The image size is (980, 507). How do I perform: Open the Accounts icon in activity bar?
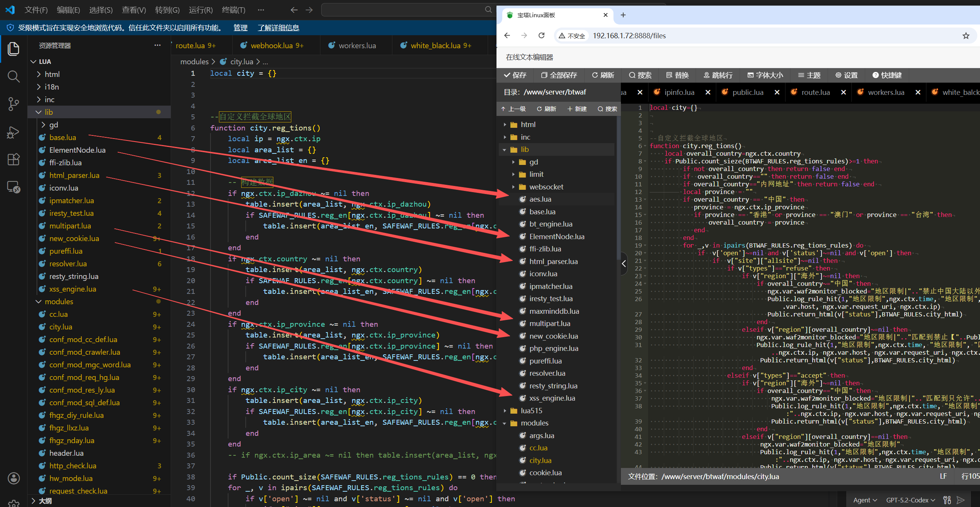(13, 478)
